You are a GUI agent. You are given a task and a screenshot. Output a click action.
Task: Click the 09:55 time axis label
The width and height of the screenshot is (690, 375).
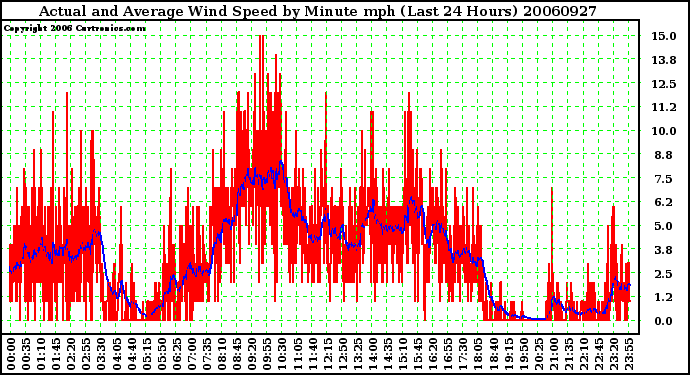(x=267, y=354)
